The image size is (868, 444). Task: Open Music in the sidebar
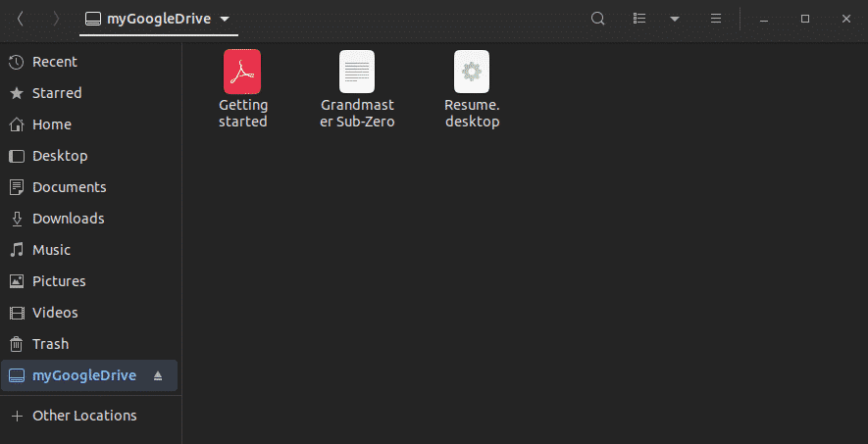(91, 250)
